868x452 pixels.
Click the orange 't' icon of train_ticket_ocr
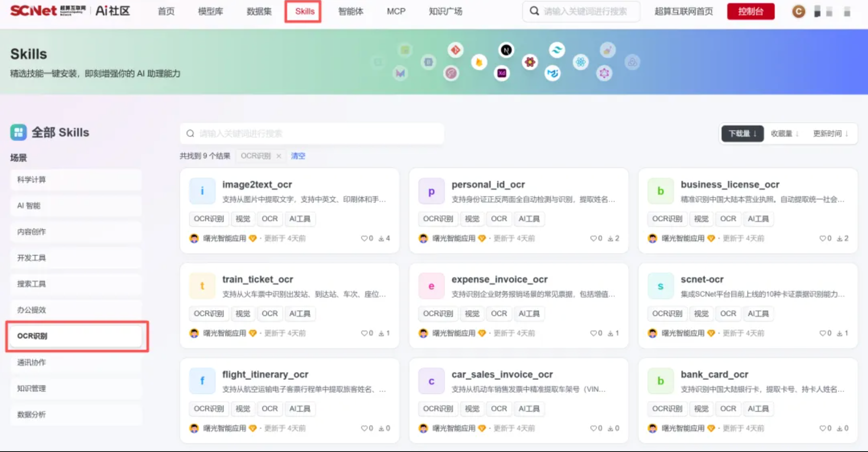coord(202,286)
